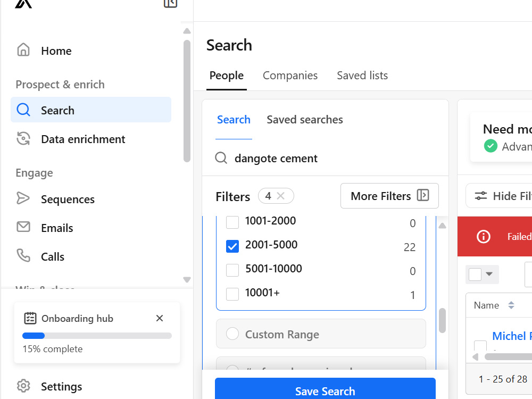Screen dimensions: 532x399
Task: Click the sidebar scroll-down arrow
Action: 187,280
